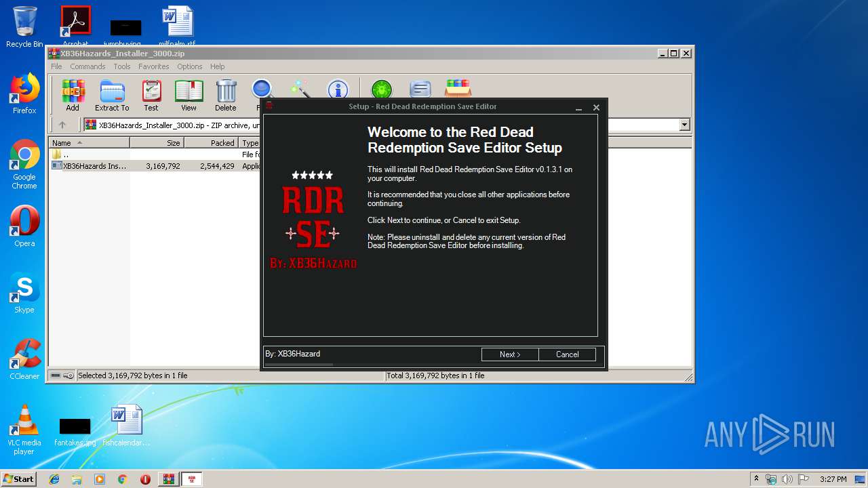Open Chrome from the taskbar
The height and width of the screenshot is (488, 868).
[x=122, y=479]
